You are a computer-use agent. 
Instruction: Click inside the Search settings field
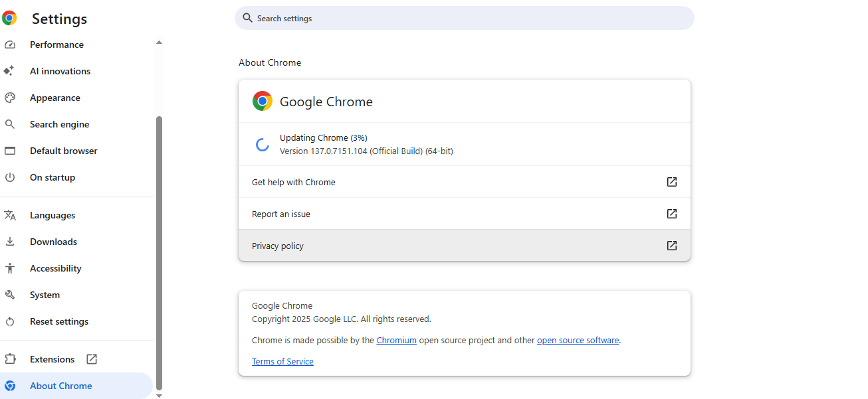pos(464,18)
